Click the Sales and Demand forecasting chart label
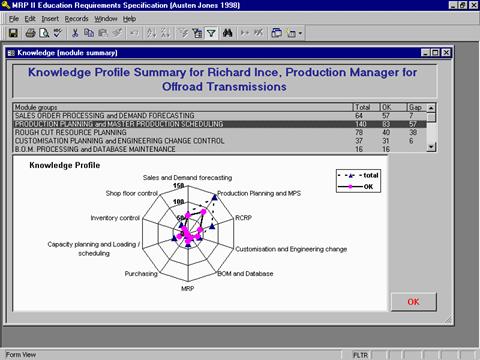This screenshot has width=480, height=360. coord(187,178)
